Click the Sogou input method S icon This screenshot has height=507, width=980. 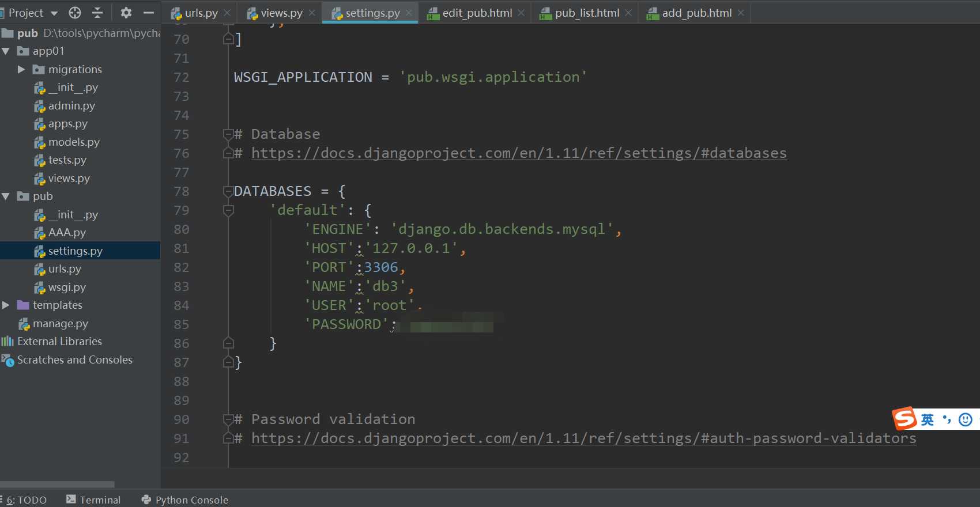904,419
